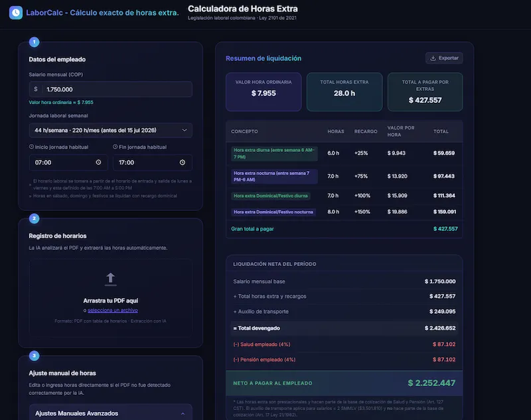Click the dollar sign prefix in salary field
This screenshot has width=531, height=420.
(x=36, y=89)
